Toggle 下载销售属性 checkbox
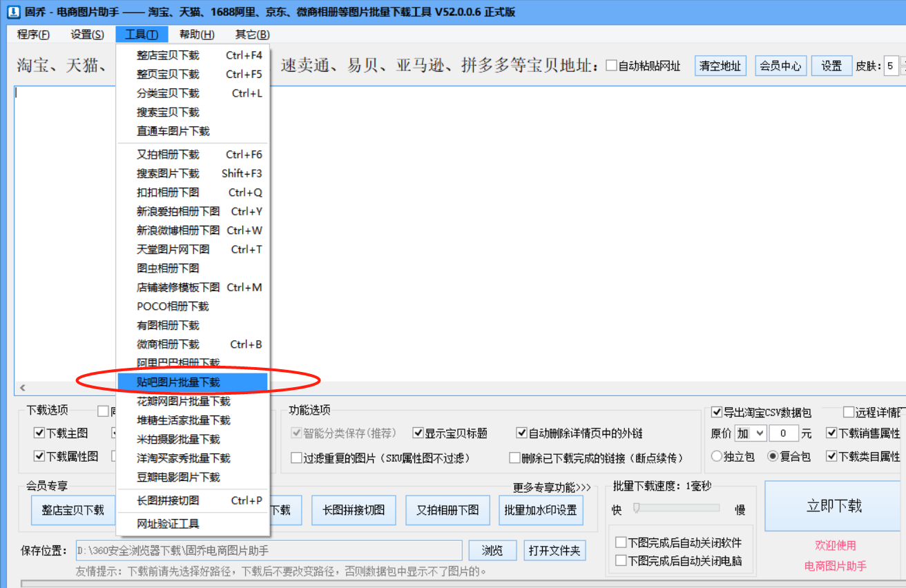906x588 pixels. click(831, 433)
